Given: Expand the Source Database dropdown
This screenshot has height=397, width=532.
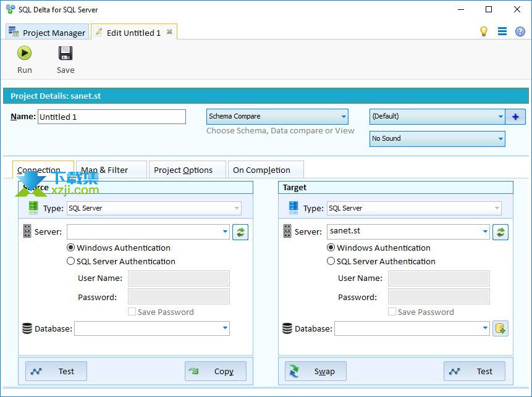Looking at the screenshot, I should [225, 328].
